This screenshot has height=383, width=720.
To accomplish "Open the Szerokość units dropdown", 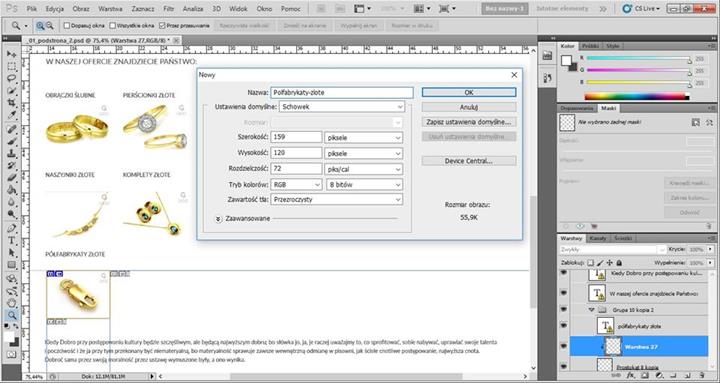I will click(x=363, y=137).
